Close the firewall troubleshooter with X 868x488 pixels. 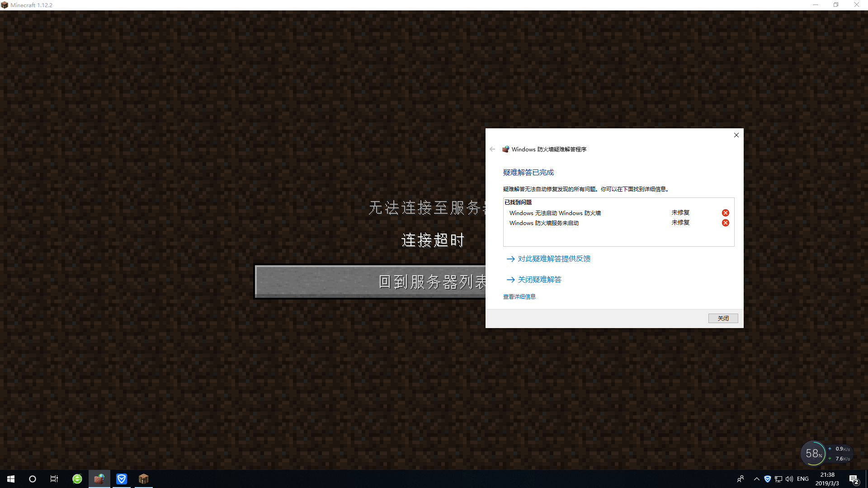point(736,135)
